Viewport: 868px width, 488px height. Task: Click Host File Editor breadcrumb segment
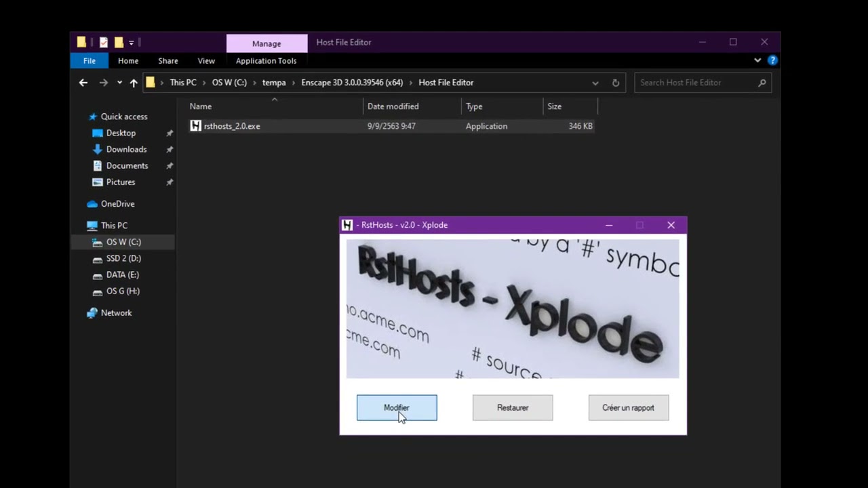446,83
